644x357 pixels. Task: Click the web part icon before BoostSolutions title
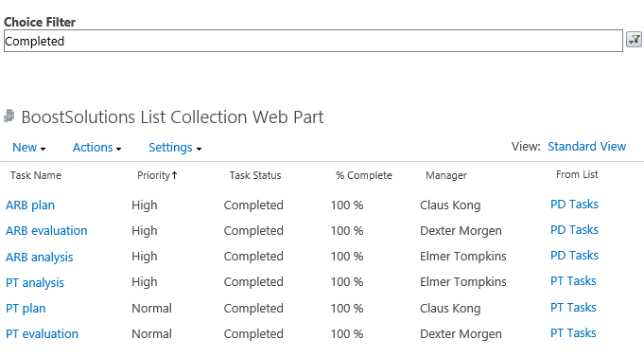(x=9, y=116)
